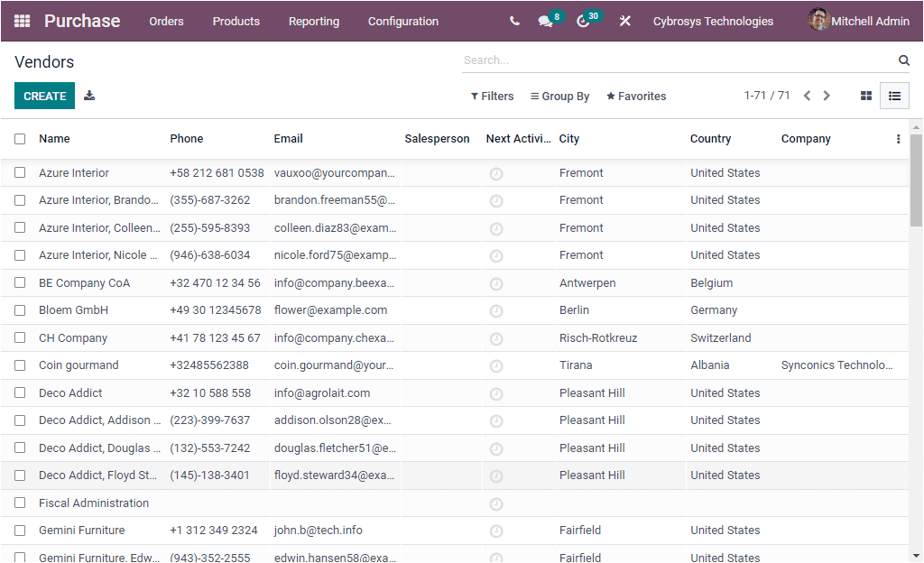
Task: Open the column options dots icon
Action: (898, 138)
